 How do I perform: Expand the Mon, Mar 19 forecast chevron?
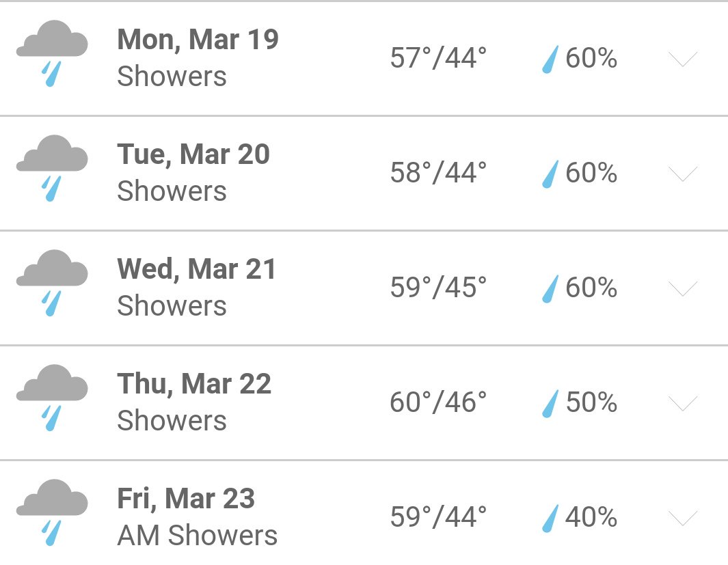pyautogui.click(x=682, y=59)
